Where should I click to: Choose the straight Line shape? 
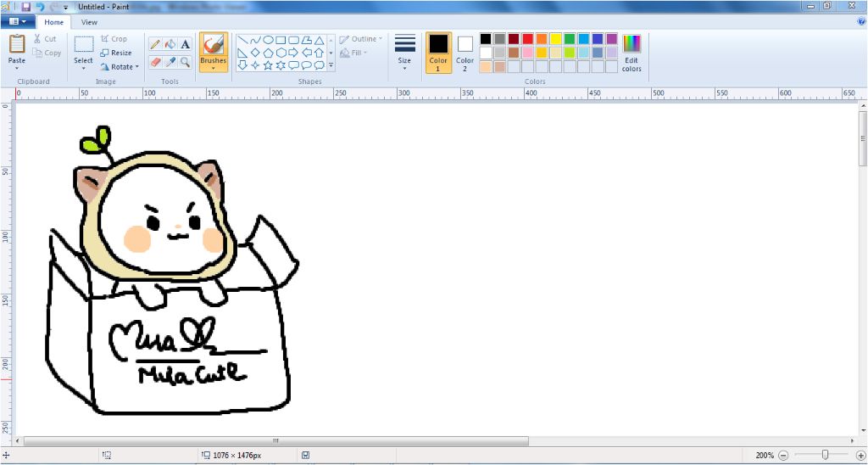pos(242,41)
